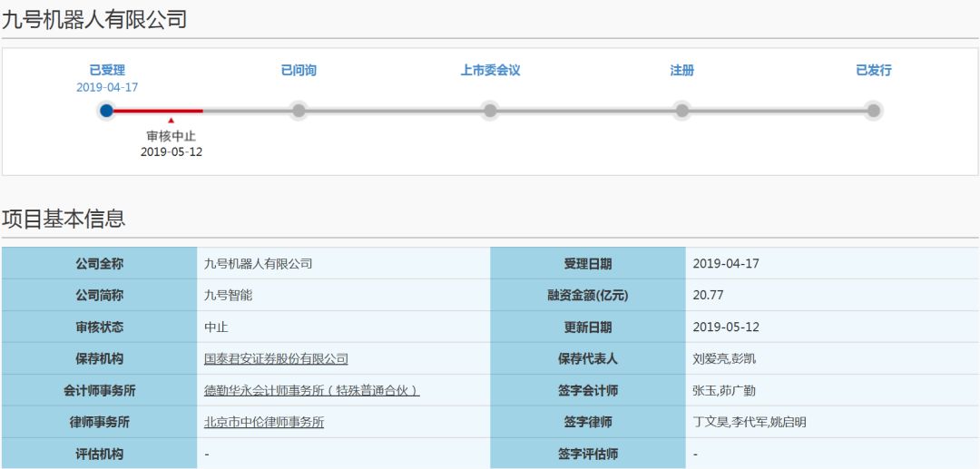Viewport: 980px width, 469px height.
Task: Click the blue 已受理 progress node
Action: [x=107, y=111]
